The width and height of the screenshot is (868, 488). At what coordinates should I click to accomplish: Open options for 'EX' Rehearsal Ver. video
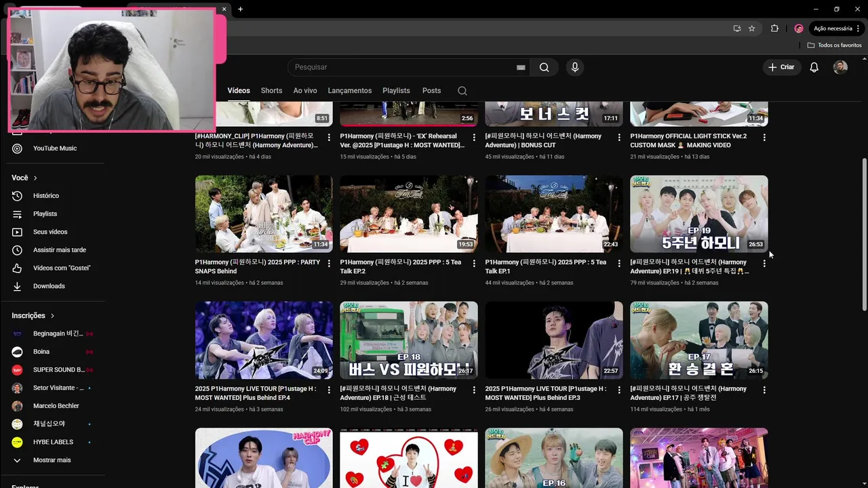click(x=474, y=137)
